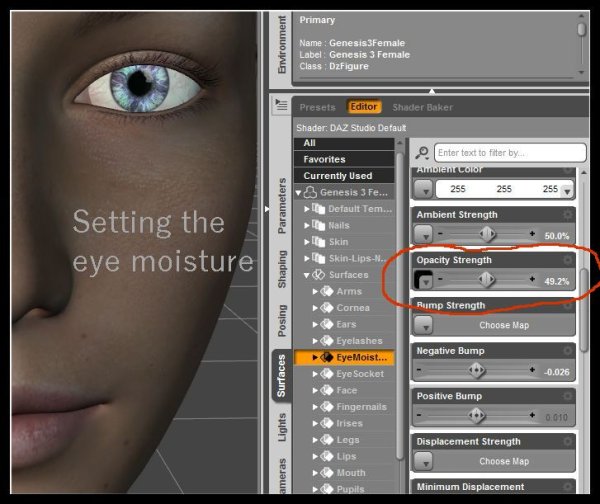Open the Ambient Strength settings gear
The height and width of the screenshot is (504, 600).
568,215
